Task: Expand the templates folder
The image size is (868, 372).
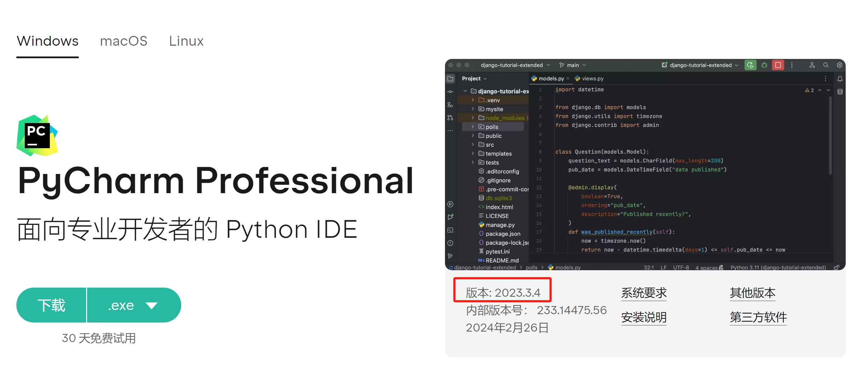Action: pyautogui.click(x=473, y=153)
